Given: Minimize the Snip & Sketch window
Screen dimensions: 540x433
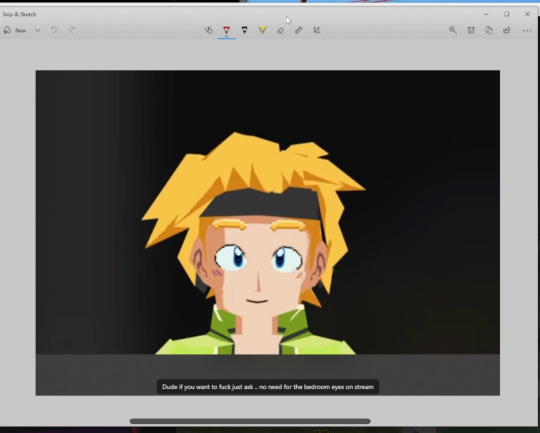Looking at the screenshot, I should click(486, 14).
